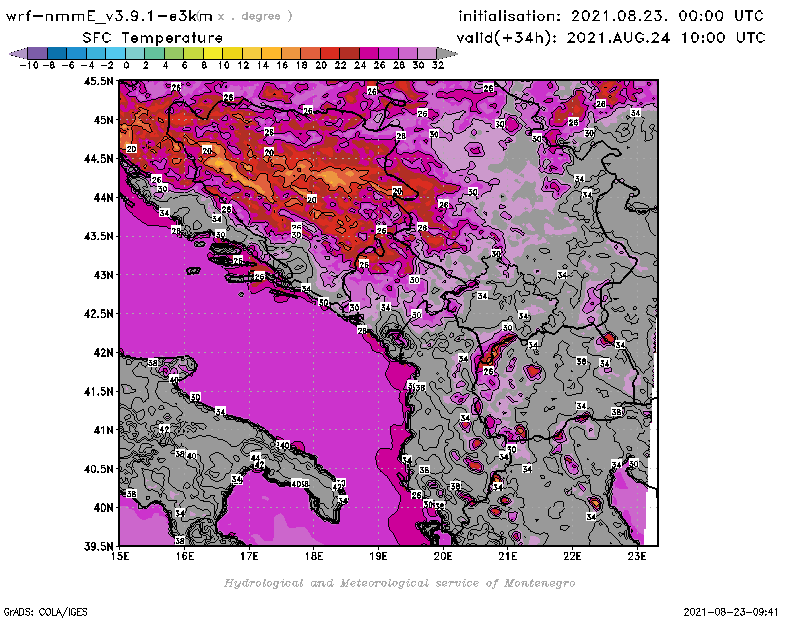Click the '23E' longitude axis label
This screenshot has height=618, width=800.
(637, 556)
